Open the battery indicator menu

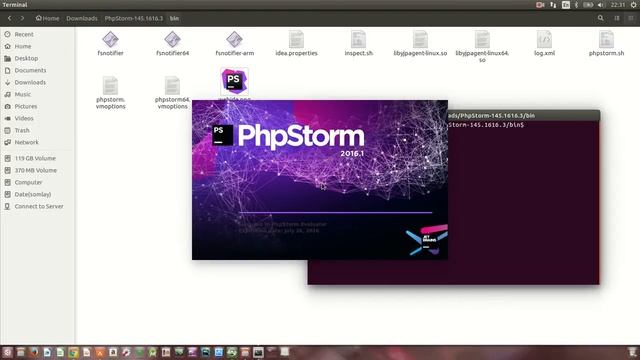[588, 5]
